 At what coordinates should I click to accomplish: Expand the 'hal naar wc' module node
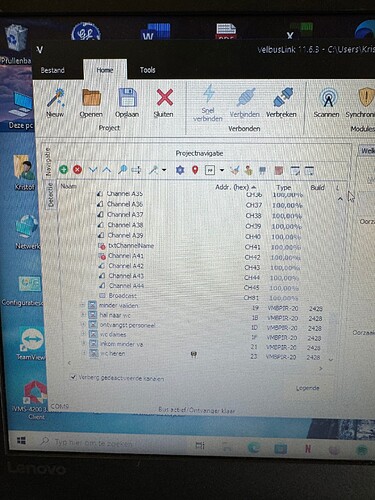tap(83, 315)
